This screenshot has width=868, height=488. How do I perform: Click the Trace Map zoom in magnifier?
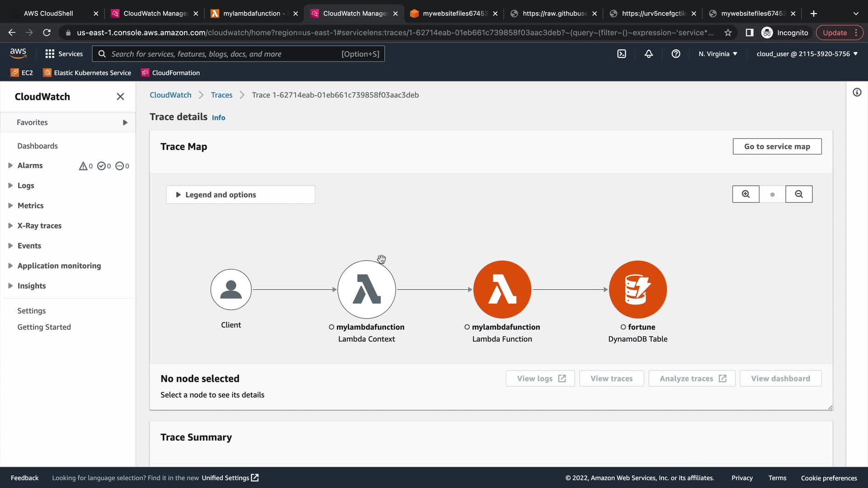point(745,194)
